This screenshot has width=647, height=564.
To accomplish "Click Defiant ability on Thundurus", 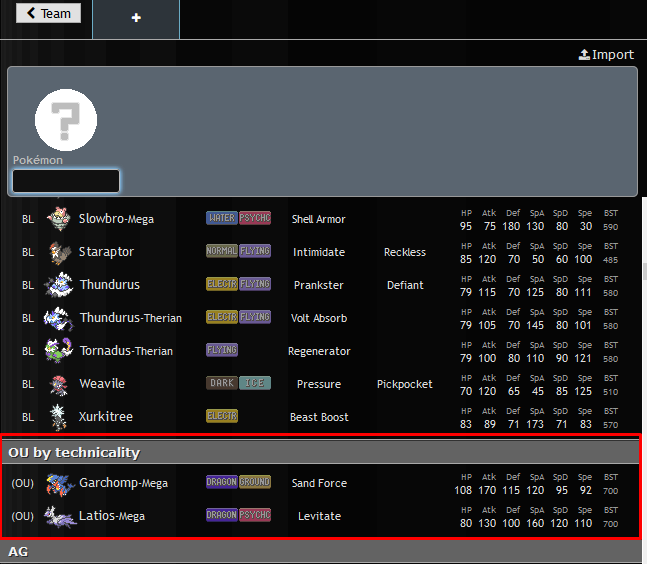I will click(x=405, y=285).
